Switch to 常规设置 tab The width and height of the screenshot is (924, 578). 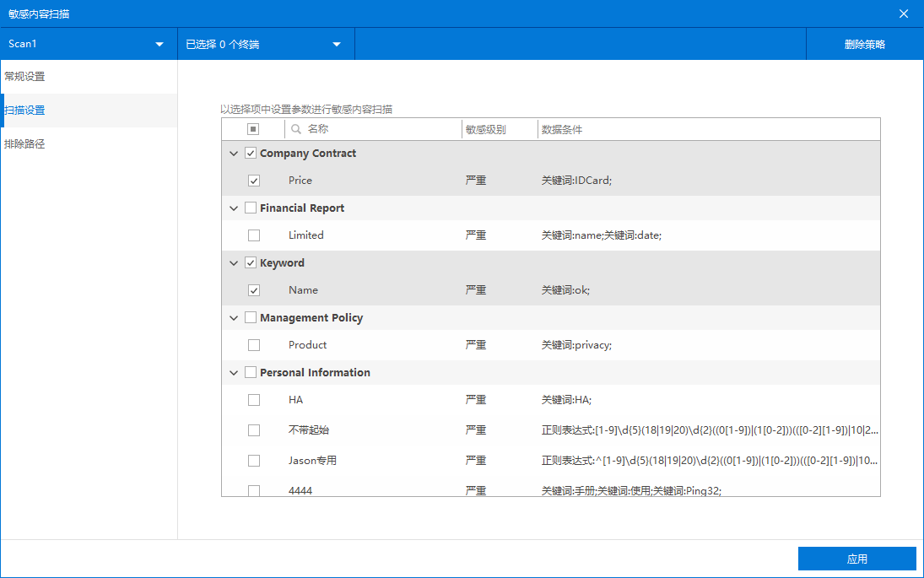tap(25, 77)
